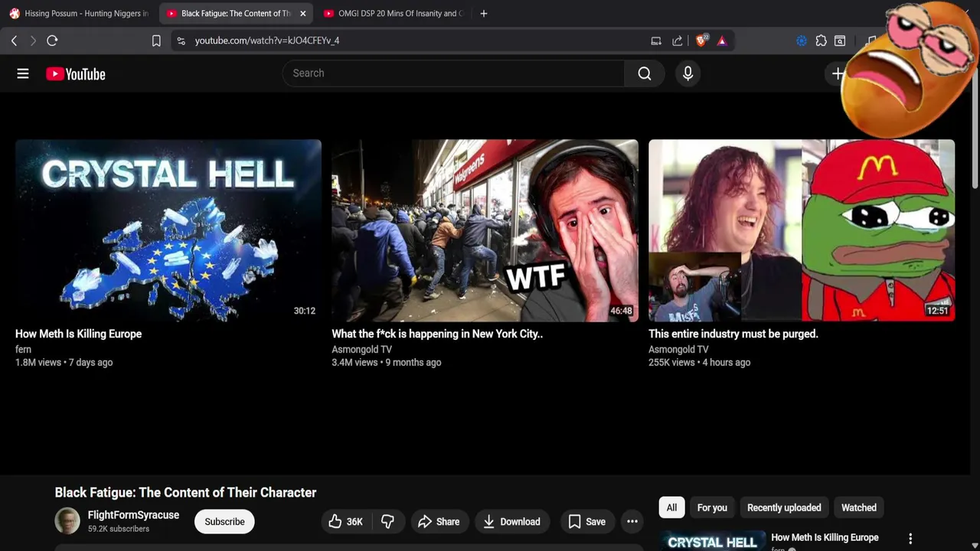Start voice search with the microphone

(x=688, y=73)
